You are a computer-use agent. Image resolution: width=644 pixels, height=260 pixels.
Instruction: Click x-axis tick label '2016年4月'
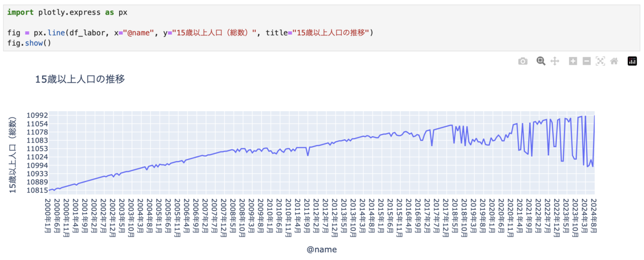click(x=409, y=216)
